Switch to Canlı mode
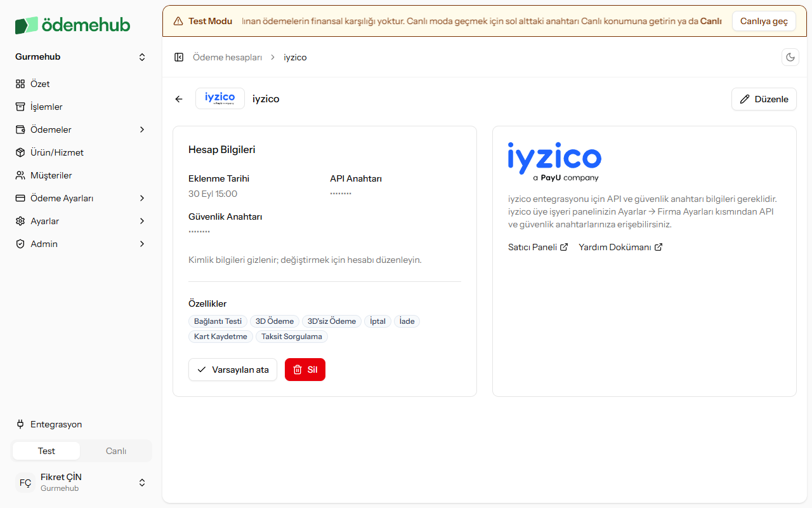Image resolution: width=812 pixels, height=508 pixels. tap(116, 451)
